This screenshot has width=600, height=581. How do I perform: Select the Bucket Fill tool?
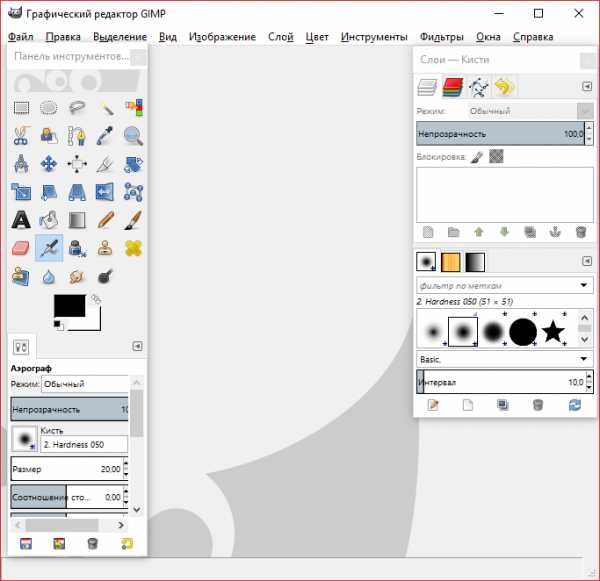click(x=49, y=220)
